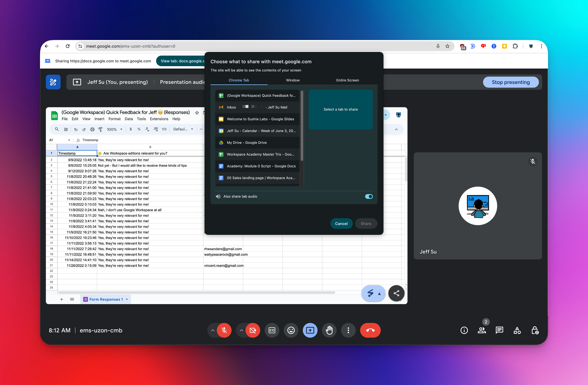Unmute the microphone in Meet controls

pos(224,330)
